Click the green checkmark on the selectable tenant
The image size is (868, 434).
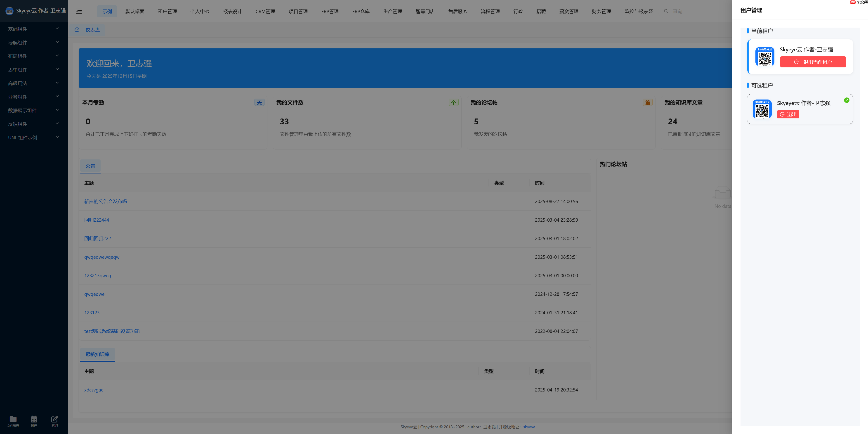tap(847, 100)
